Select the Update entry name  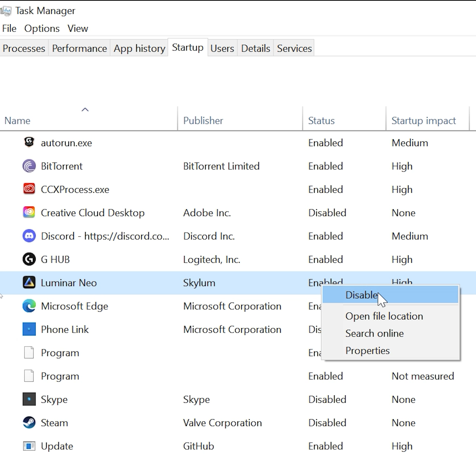(57, 446)
